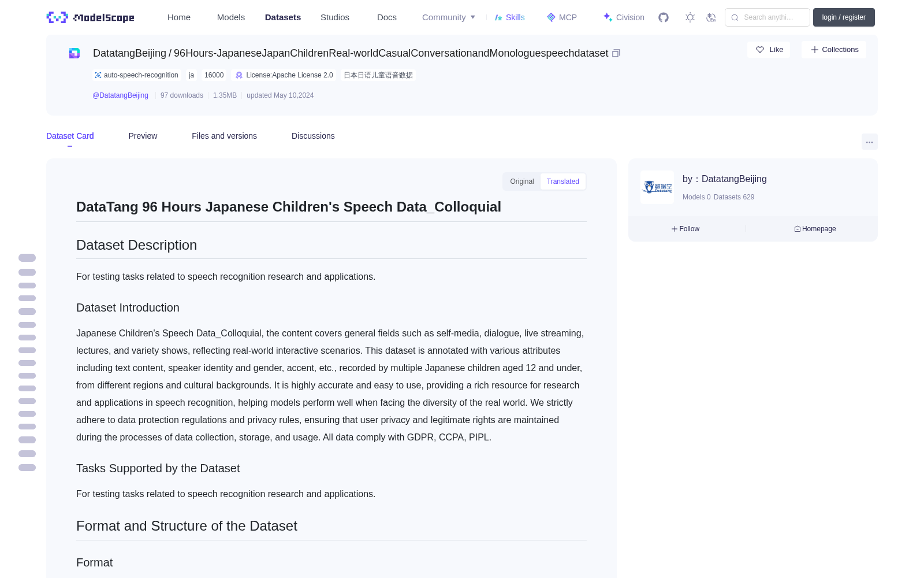
Task: Click the house icon beside Homepage
Action: click(x=798, y=229)
